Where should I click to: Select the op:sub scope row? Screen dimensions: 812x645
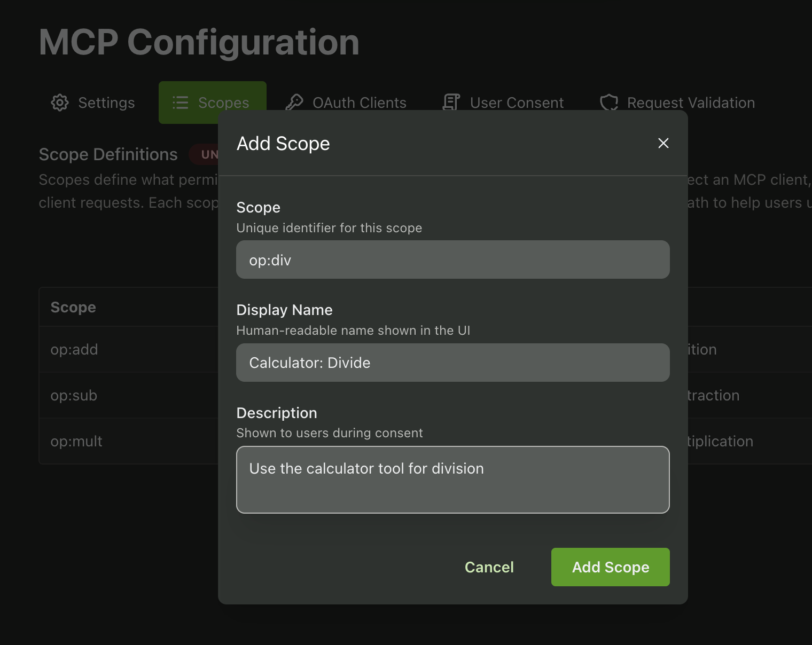(74, 396)
